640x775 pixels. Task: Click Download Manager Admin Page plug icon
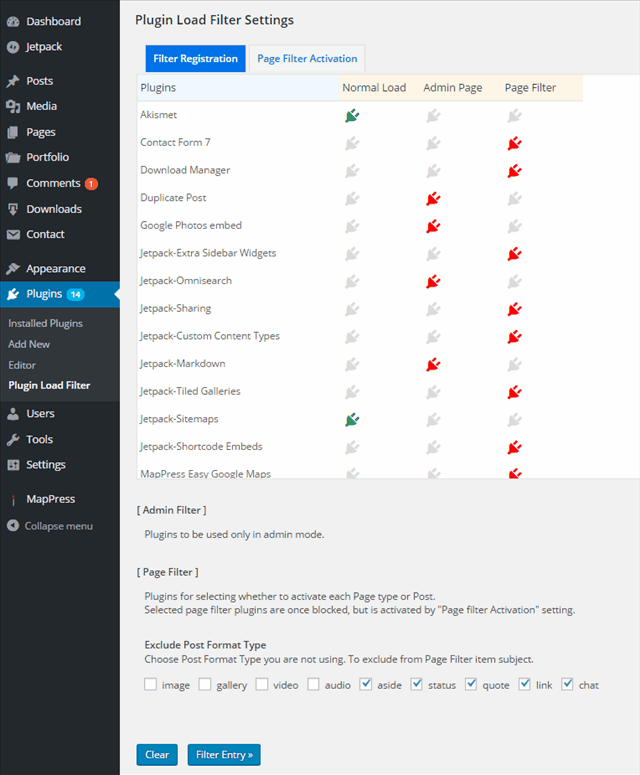pyautogui.click(x=433, y=172)
